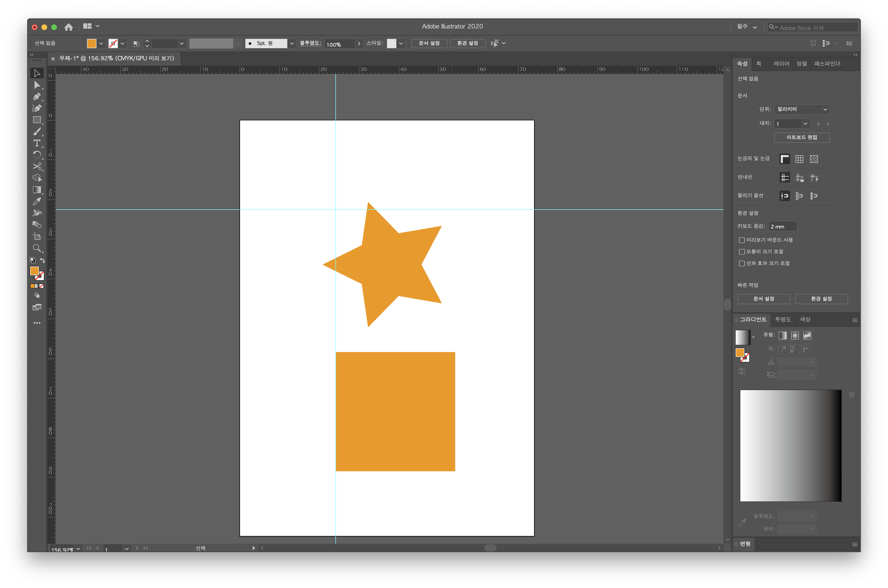Screen dimensions: 888x588
Task: Select the Rectangle tool
Action: click(37, 120)
